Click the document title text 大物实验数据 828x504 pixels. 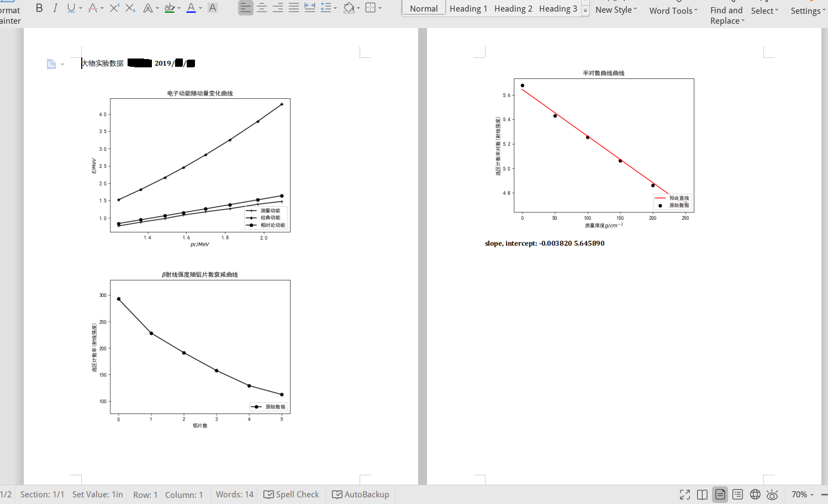[x=103, y=63]
